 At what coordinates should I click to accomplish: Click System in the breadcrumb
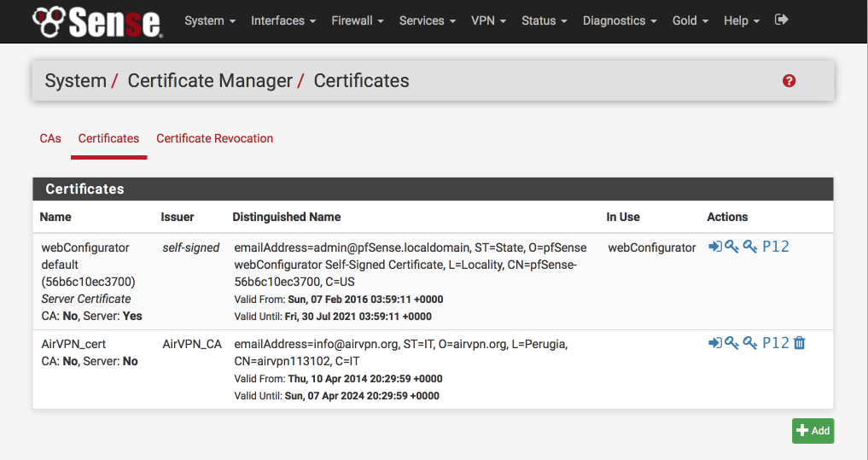[75, 81]
